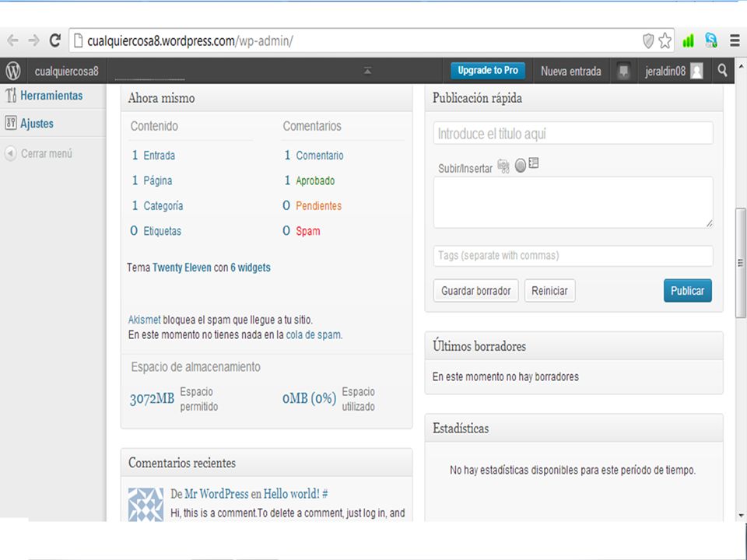Open Herramientas in the sidebar menu

point(51,96)
